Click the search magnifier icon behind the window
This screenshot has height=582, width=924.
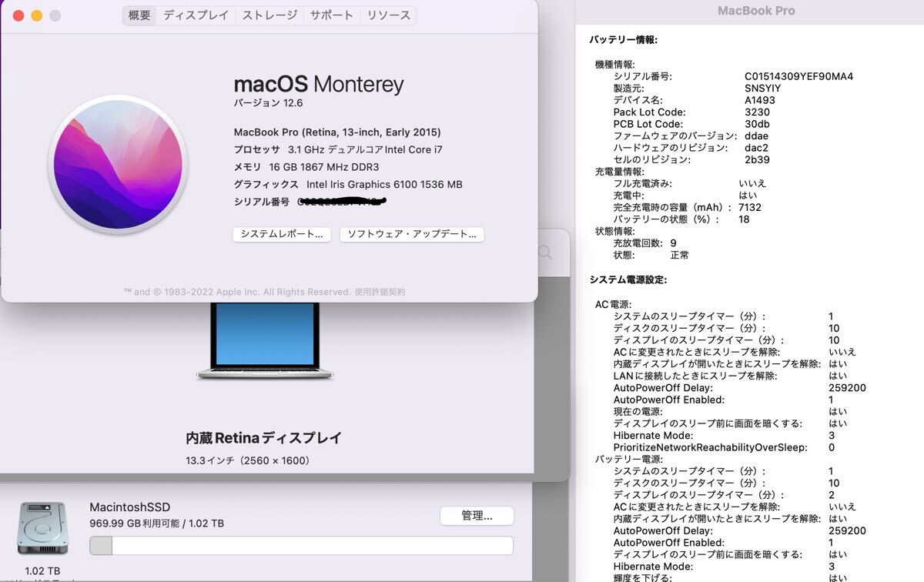(545, 252)
